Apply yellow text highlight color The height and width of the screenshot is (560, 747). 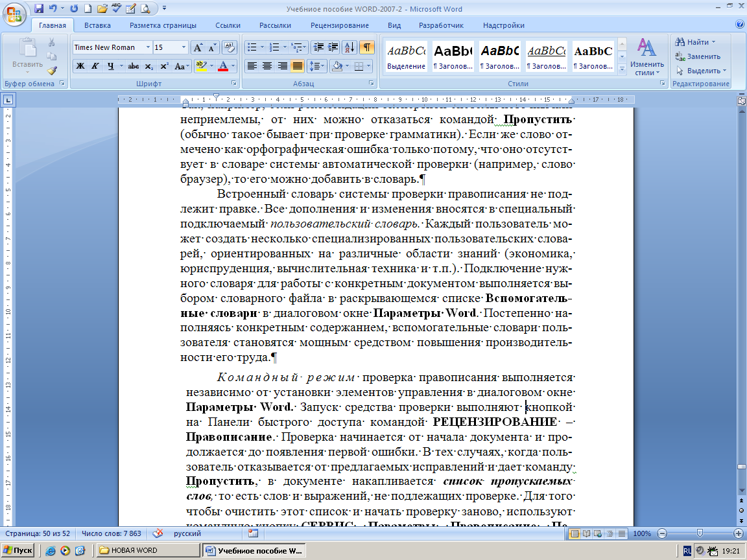201,66
